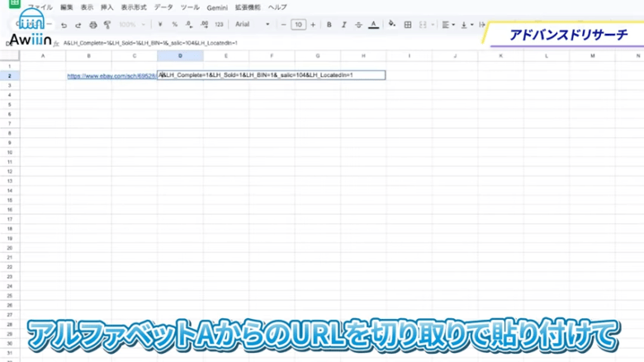The width and height of the screenshot is (644, 362).
Task: Merge cells using the toolbar icon
Action: tap(423, 25)
